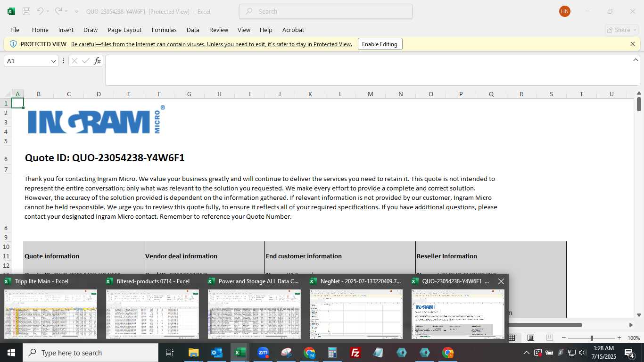Click the vertical scrollbar down arrow
Screen dimensions: 644x362
(639, 315)
